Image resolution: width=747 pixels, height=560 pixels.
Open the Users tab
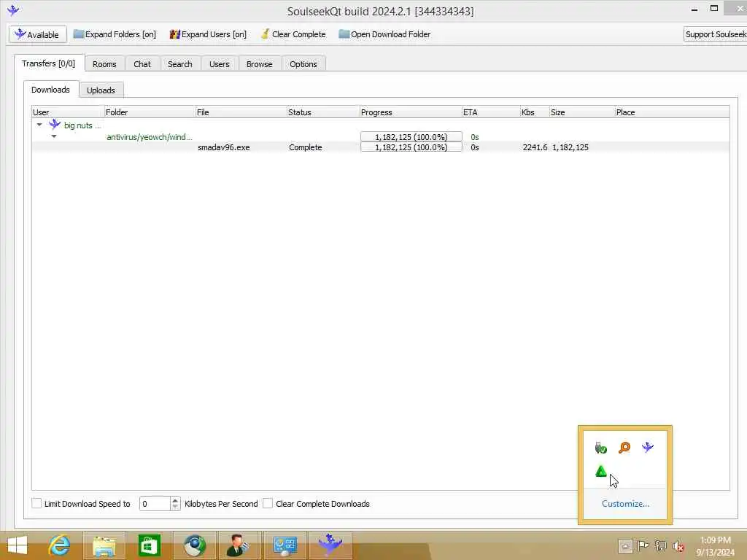pos(219,64)
